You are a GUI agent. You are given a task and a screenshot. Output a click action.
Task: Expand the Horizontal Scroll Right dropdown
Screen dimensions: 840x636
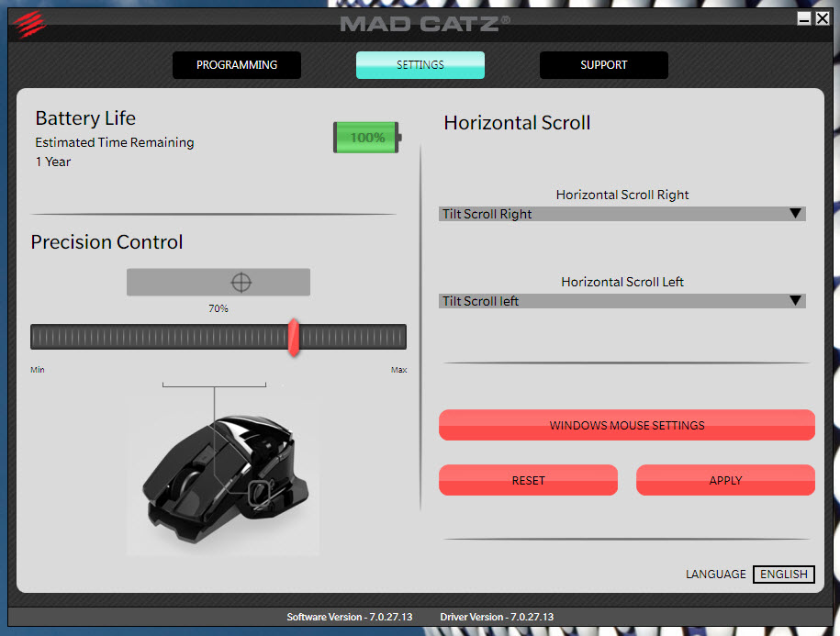pos(622,214)
